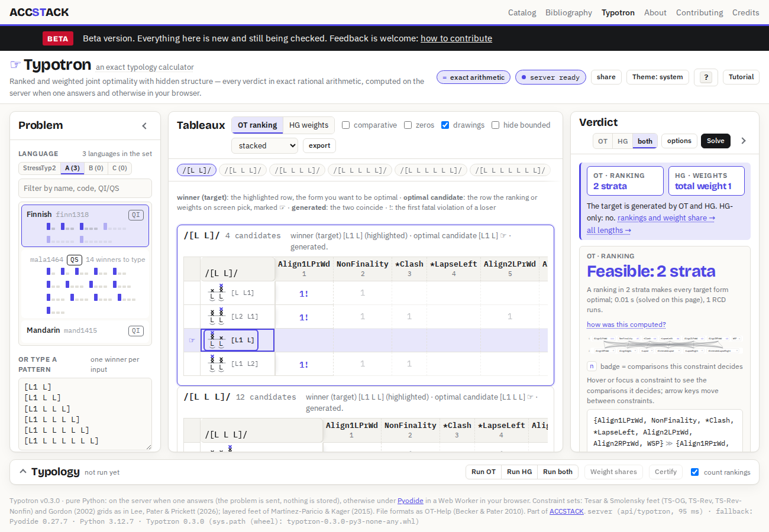Switch tableaux to HG weights
769x532 pixels.
tap(309, 125)
